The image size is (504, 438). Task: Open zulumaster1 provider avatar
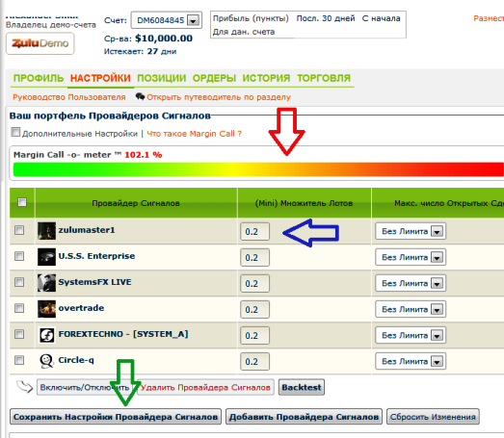46,231
